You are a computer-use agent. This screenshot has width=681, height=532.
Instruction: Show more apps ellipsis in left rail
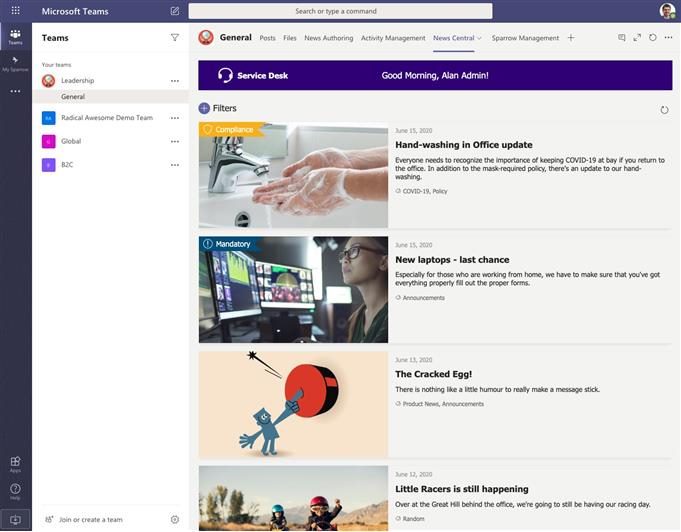15,91
